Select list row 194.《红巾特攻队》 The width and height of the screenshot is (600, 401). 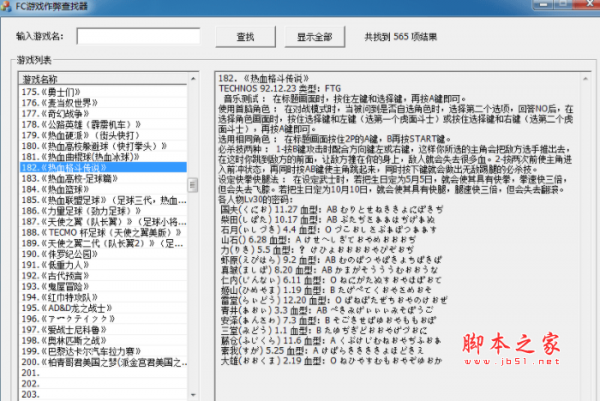coord(103,297)
